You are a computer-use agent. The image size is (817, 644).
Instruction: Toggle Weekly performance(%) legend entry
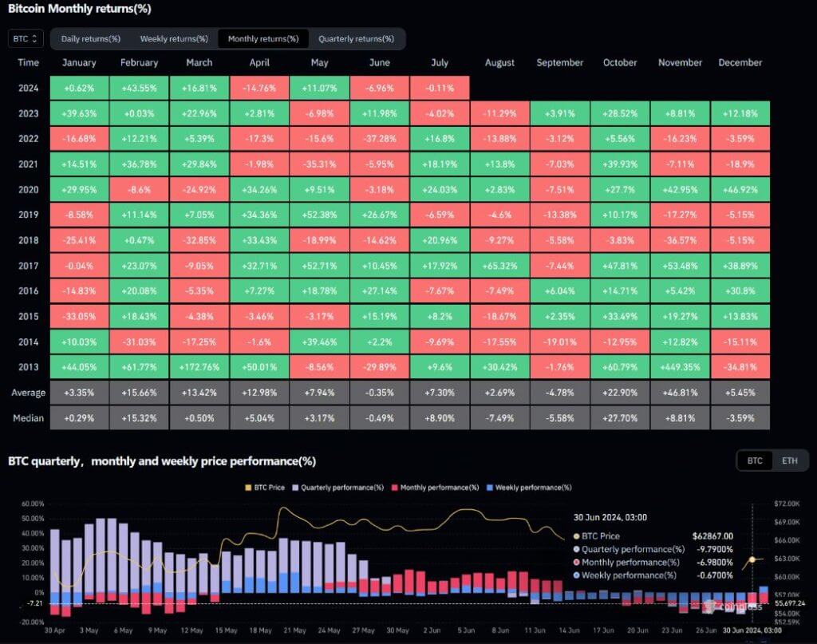[x=529, y=488]
